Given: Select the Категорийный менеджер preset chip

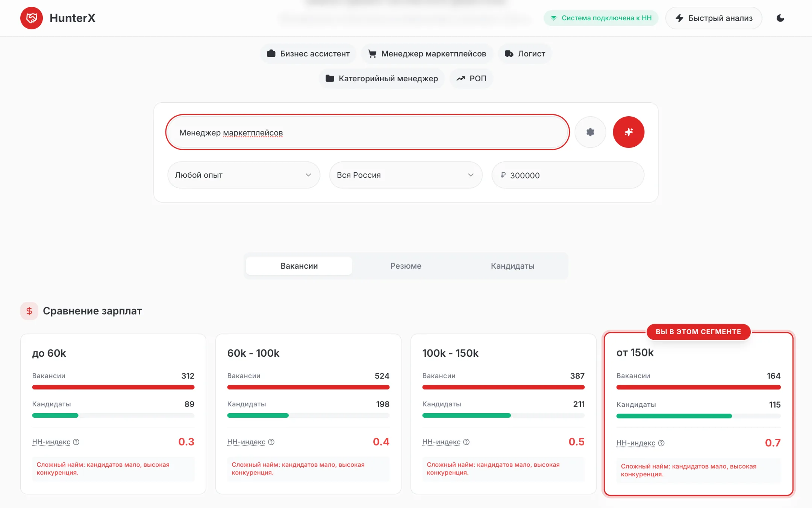Looking at the screenshot, I should [x=382, y=79].
